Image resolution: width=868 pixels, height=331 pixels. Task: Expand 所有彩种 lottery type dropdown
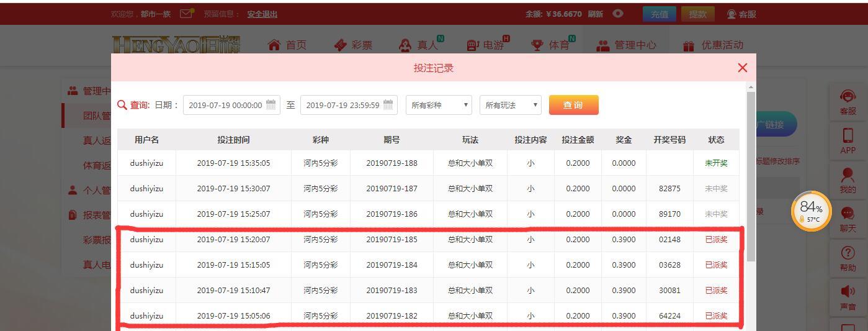[439, 105]
